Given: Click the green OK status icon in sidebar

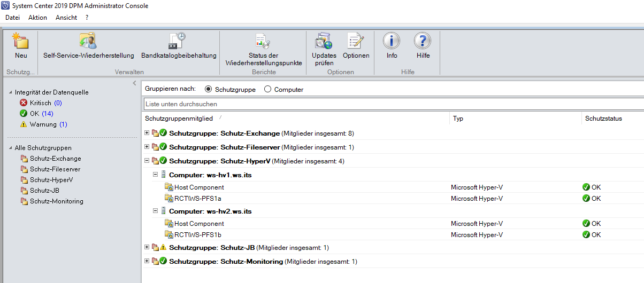Looking at the screenshot, I should [24, 114].
